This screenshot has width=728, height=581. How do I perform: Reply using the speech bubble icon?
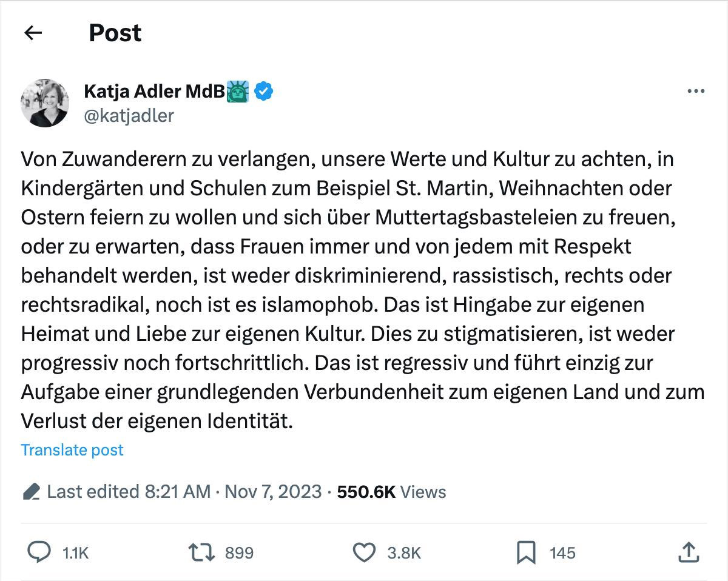(40, 552)
